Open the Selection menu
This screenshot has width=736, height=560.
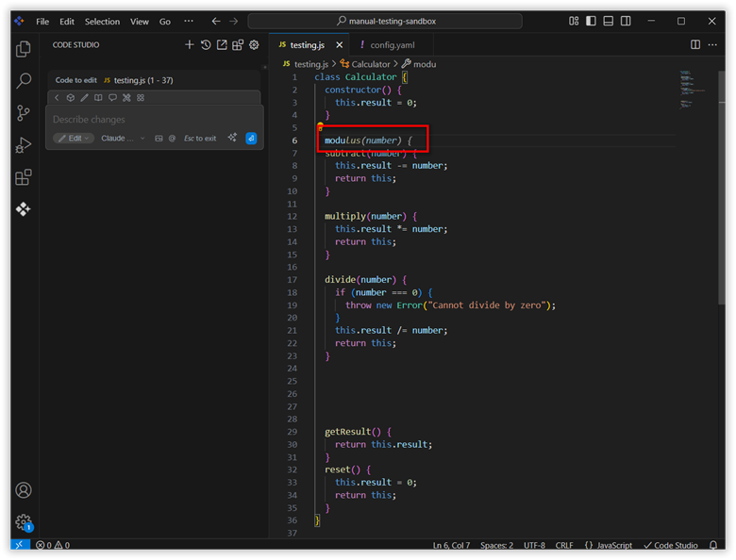[x=102, y=22]
